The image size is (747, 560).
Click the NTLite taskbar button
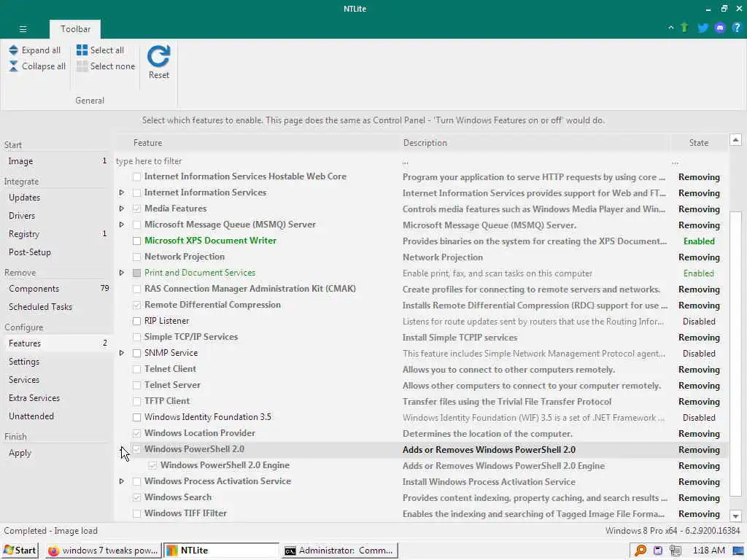pyautogui.click(x=222, y=551)
